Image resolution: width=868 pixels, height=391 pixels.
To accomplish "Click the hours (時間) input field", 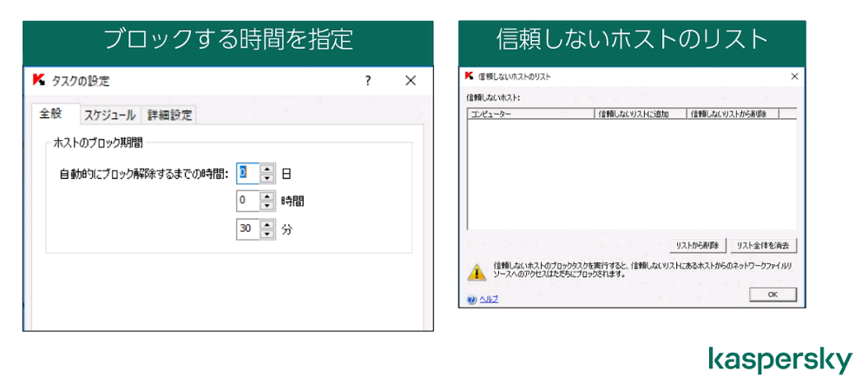I will coord(247,201).
